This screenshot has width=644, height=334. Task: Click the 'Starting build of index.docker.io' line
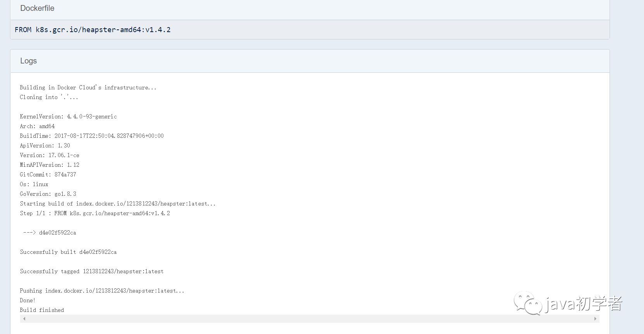coord(118,204)
